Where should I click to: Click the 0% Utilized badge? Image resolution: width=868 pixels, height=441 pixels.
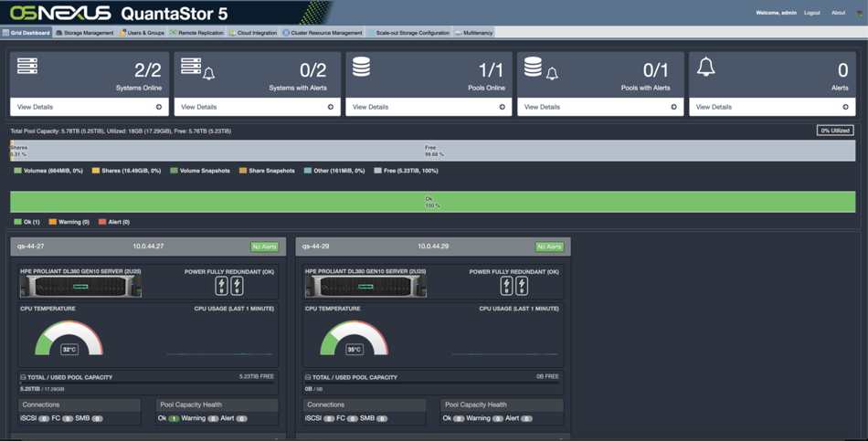(x=835, y=131)
